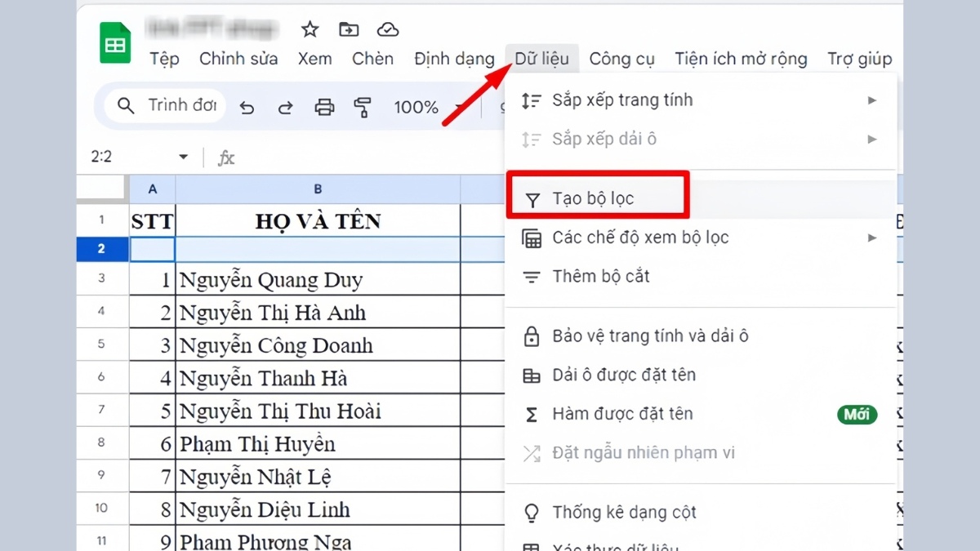The width and height of the screenshot is (980, 551).
Task: Choose Thêm bộ cắt menu entry
Action: (x=701, y=277)
